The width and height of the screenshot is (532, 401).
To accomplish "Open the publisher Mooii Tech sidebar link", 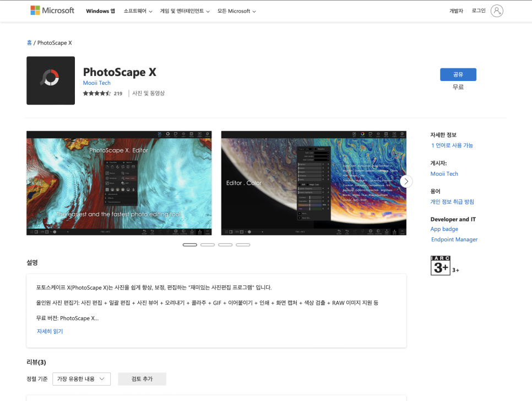I will 444,174.
